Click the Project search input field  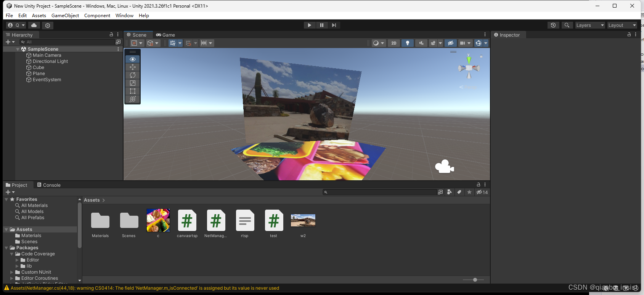point(380,192)
